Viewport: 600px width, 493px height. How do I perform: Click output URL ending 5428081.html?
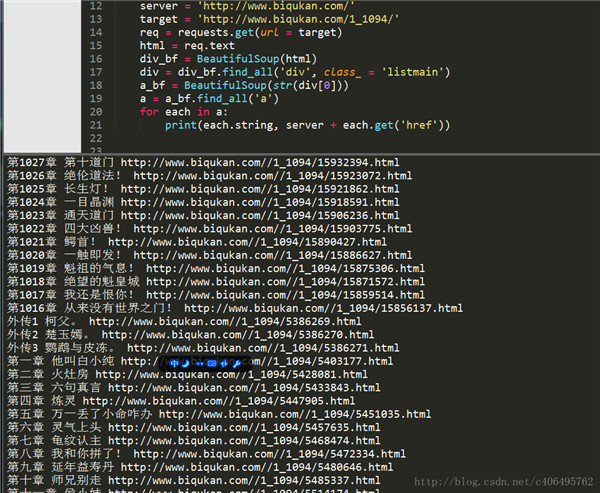[232, 375]
